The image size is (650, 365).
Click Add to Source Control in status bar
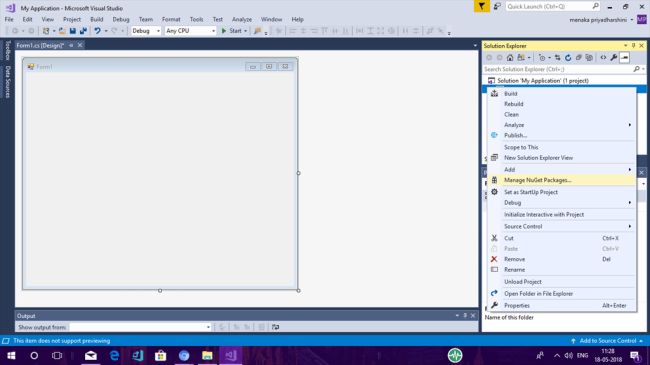607,341
